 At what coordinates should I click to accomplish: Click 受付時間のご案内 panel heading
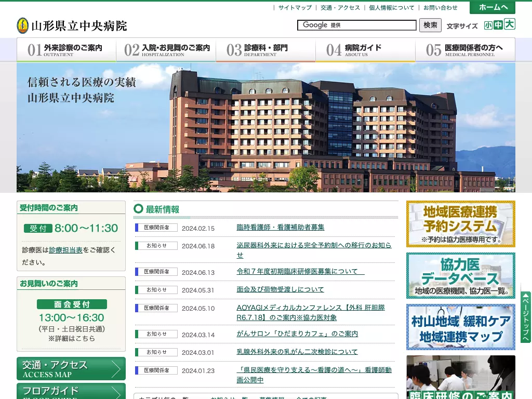pyautogui.click(x=48, y=208)
